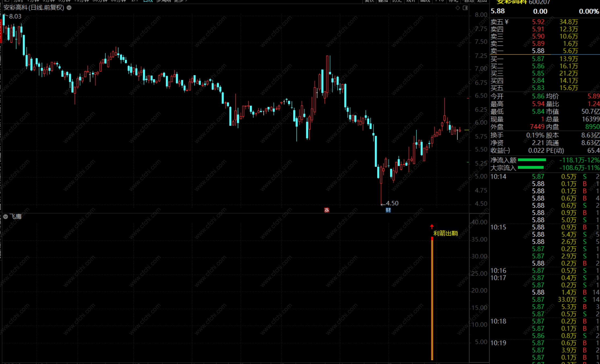
Task: Click the diamond icon at chart top-right
Action: [x=457, y=8]
